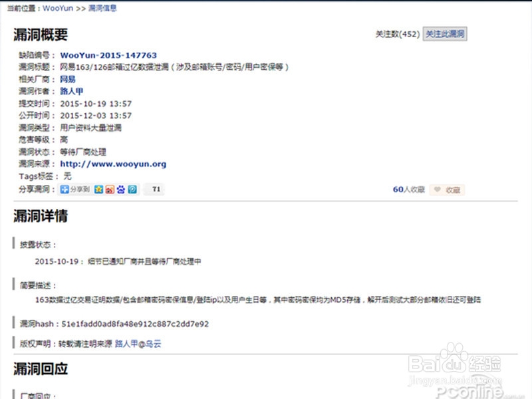Open the author 路人甲 profile link
Image resolution: width=532 pixels, height=399 pixels.
[72, 91]
